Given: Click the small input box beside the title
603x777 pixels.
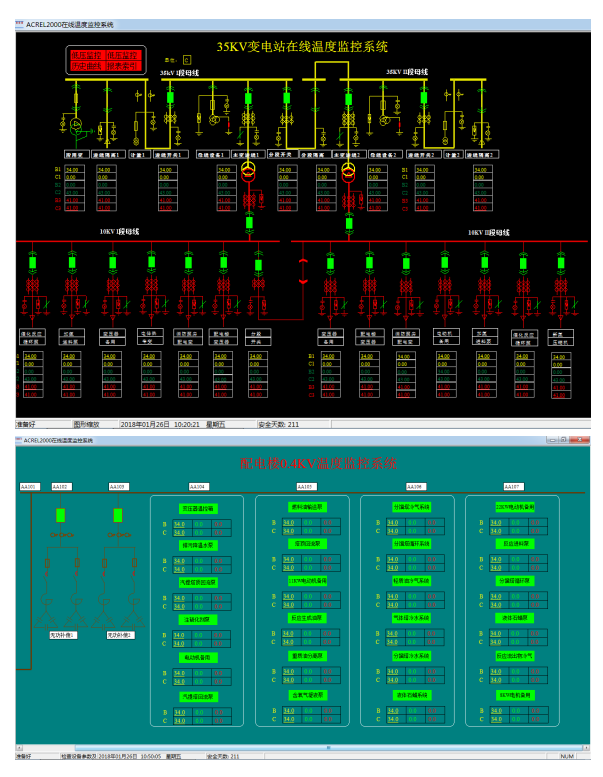Looking at the screenshot, I should click(185, 60).
